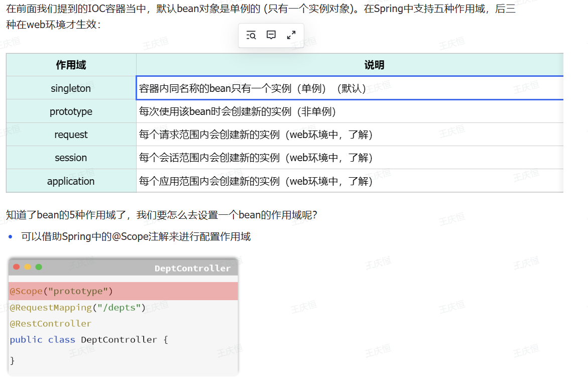Click the highlighted singleton description cell
The width and height of the screenshot is (588, 387).
349,88
